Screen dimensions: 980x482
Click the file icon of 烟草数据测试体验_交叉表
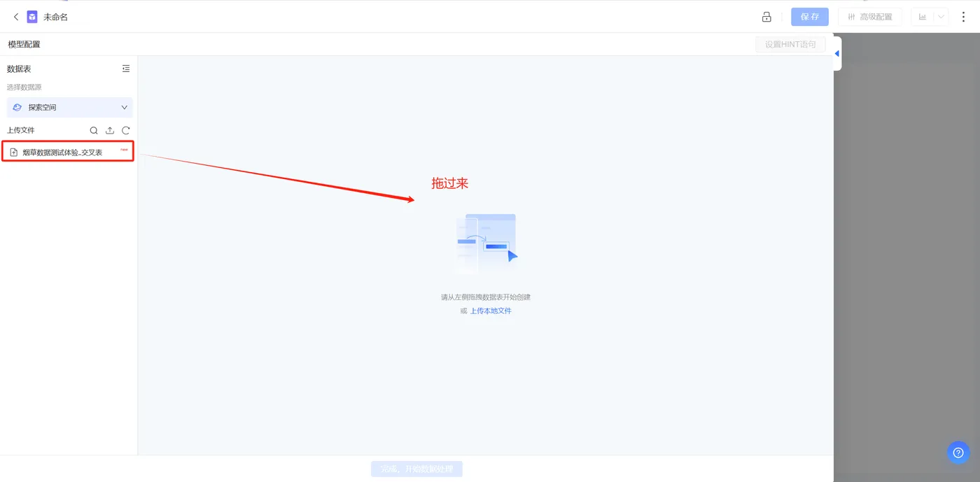tap(14, 152)
